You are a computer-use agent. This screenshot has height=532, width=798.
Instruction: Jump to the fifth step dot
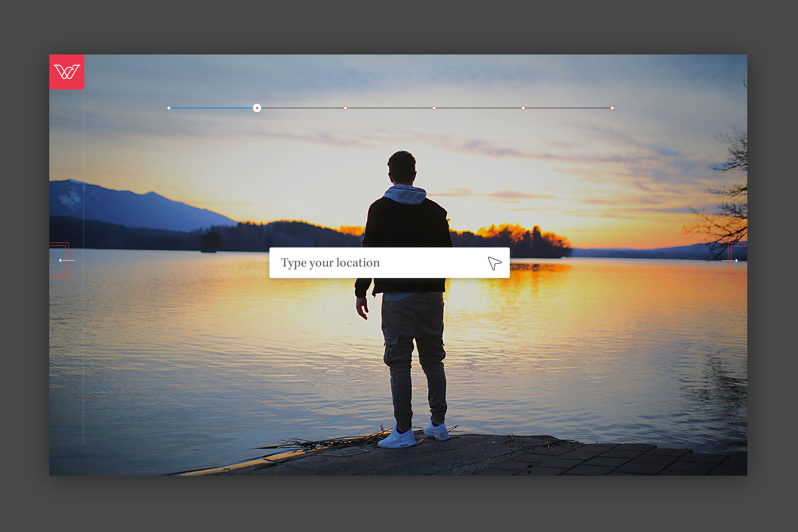coord(523,108)
